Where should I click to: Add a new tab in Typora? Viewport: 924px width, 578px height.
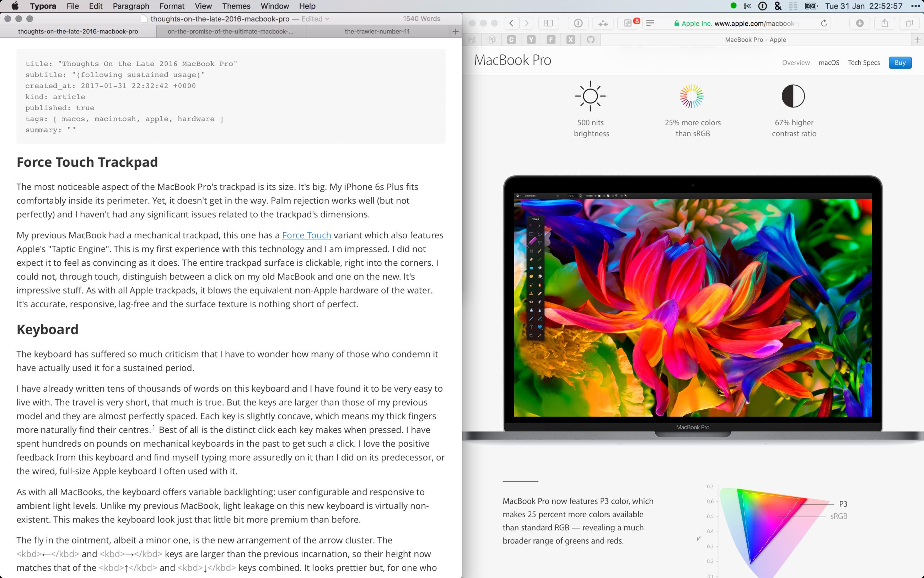coord(455,31)
